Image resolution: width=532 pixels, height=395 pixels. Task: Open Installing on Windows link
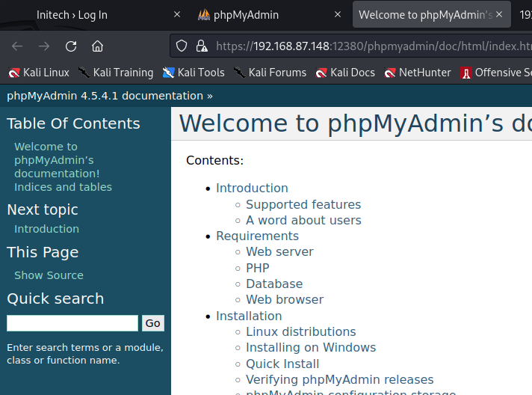pos(311,347)
